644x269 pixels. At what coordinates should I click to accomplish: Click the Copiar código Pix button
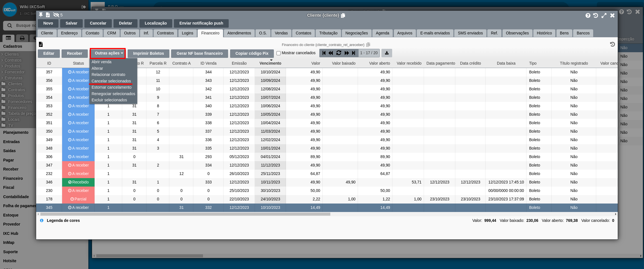252,53
